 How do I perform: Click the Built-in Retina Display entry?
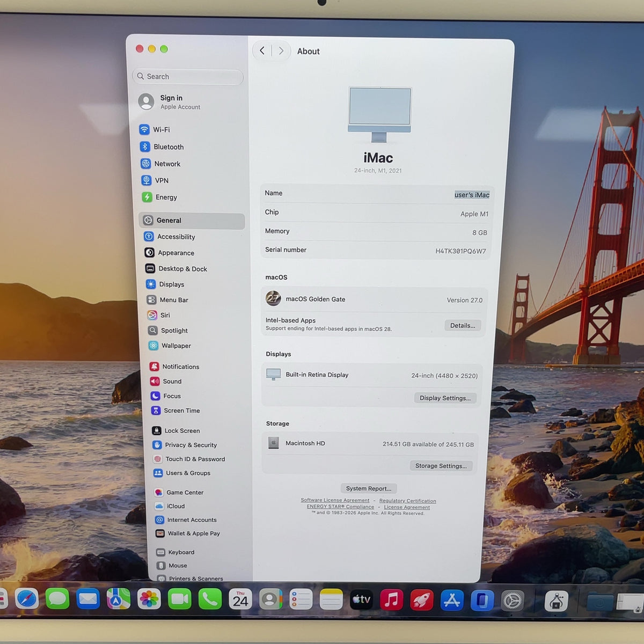372,375
